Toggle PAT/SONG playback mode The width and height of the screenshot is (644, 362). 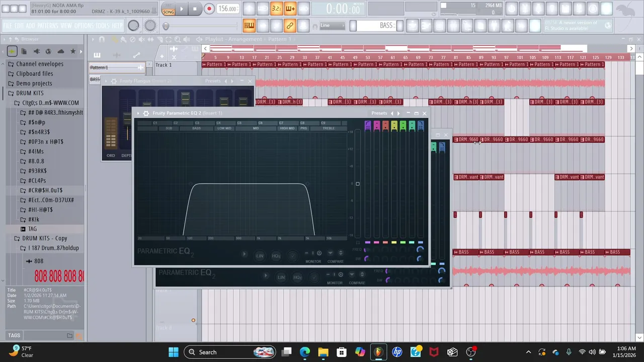pos(168,9)
